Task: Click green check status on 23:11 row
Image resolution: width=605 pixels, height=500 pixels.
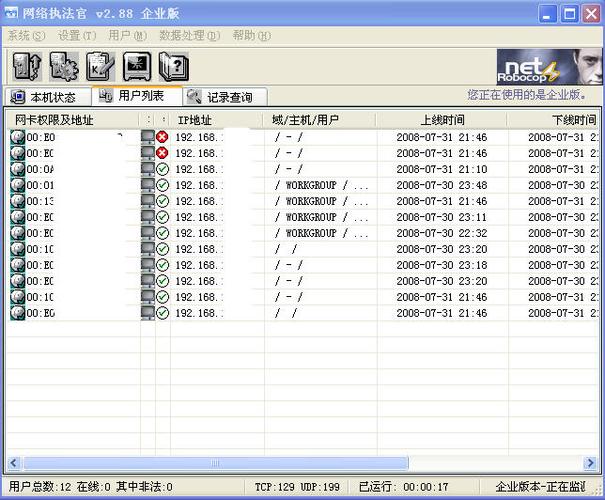Action: pos(162,217)
